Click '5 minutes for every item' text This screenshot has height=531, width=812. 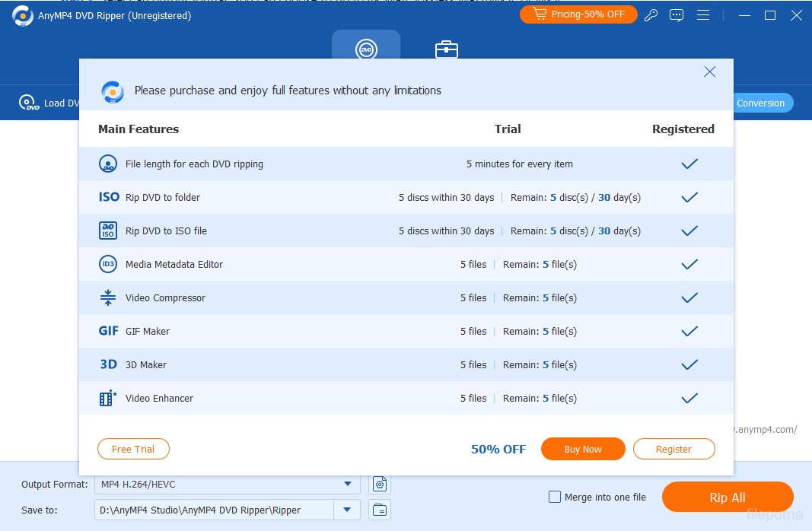[x=520, y=164]
